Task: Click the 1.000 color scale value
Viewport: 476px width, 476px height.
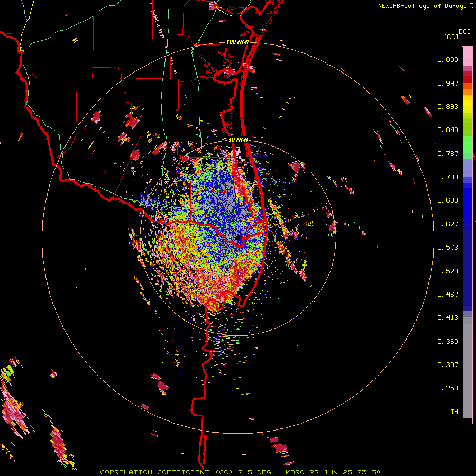Action: click(x=448, y=59)
